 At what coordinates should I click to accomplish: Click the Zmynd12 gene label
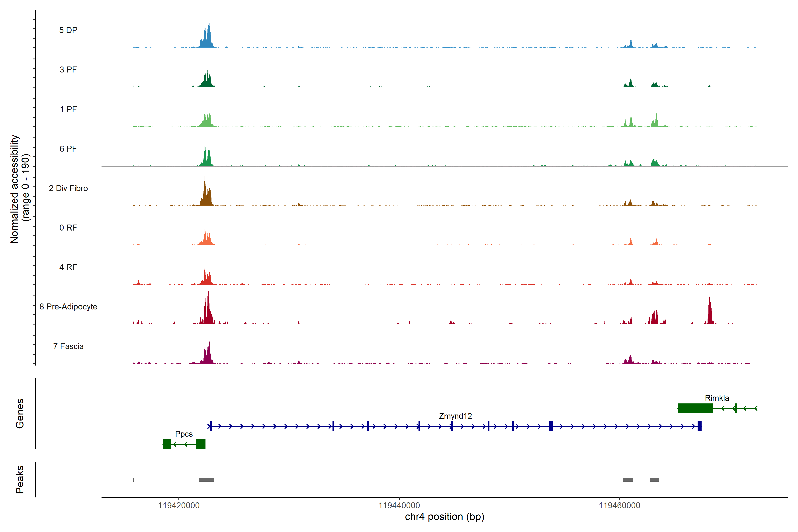455,416
